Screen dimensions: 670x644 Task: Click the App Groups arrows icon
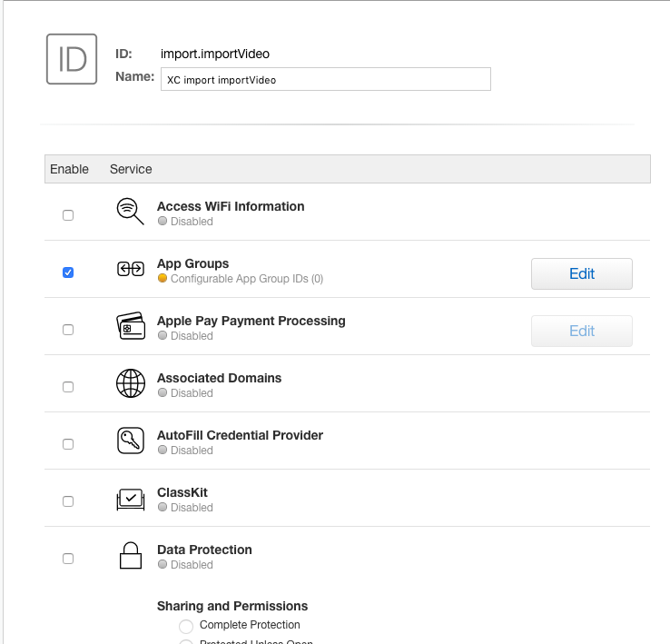(x=131, y=269)
